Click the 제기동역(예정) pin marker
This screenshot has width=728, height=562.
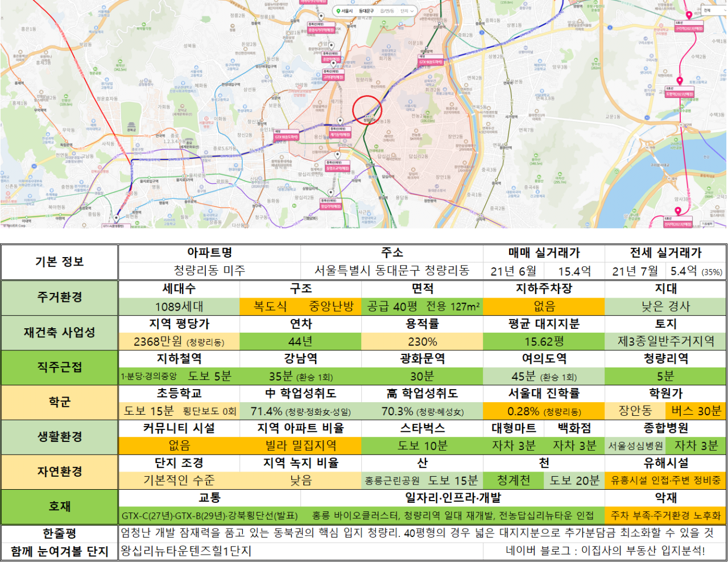(340, 121)
